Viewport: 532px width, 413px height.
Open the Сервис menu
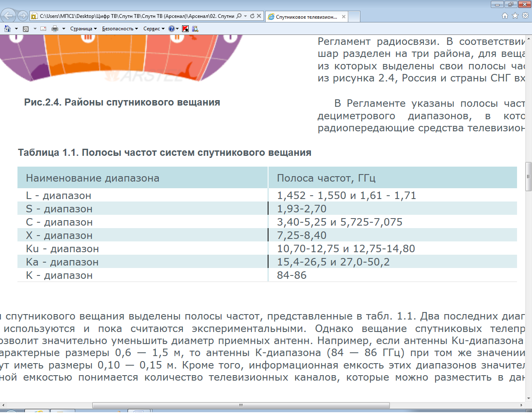point(154,29)
